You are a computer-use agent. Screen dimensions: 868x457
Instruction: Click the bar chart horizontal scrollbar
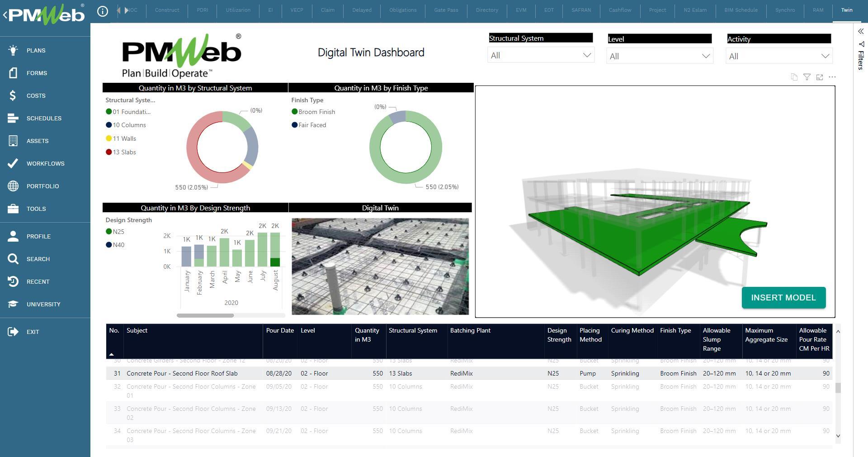(205, 315)
